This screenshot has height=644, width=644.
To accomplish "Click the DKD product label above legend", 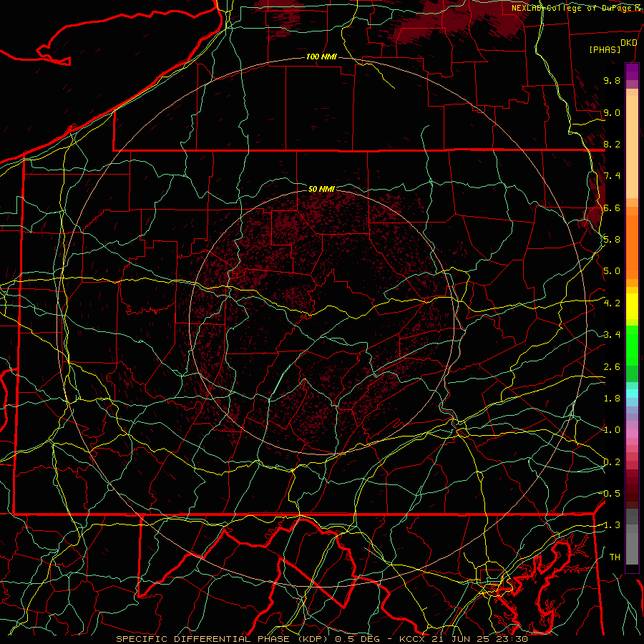I will (x=628, y=42).
